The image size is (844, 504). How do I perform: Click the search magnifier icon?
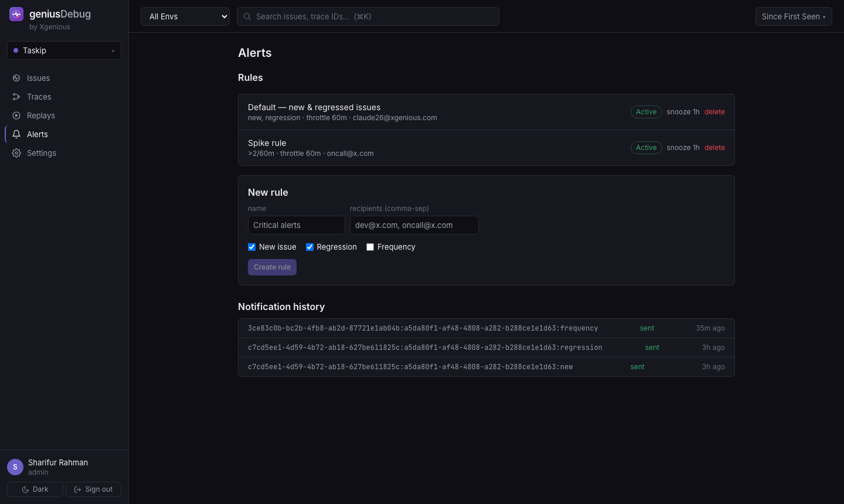coord(247,16)
